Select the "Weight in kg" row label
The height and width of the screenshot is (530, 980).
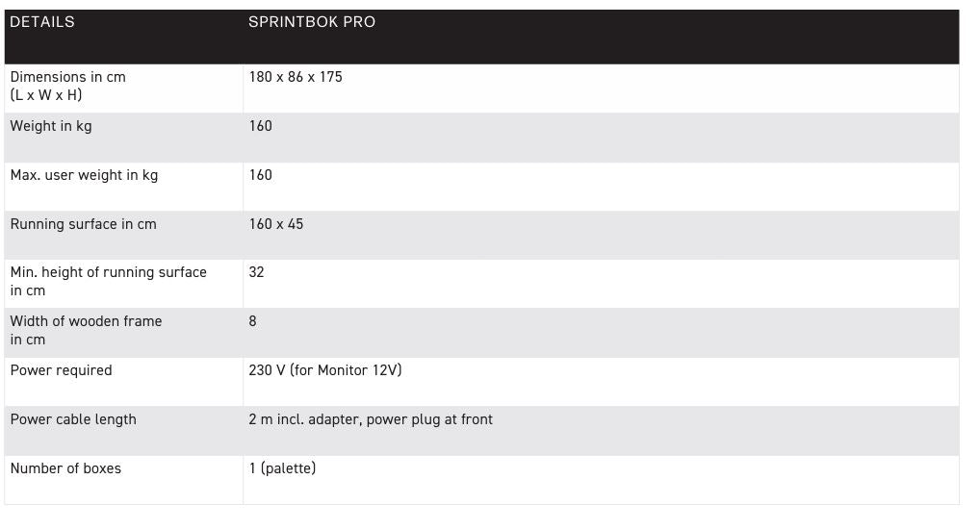click(51, 126)
